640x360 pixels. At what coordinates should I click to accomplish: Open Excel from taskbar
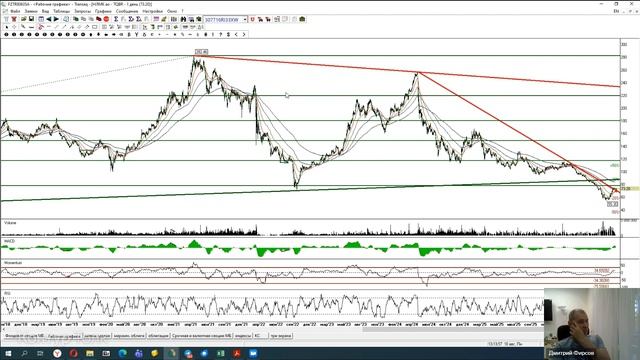point(221,353)
